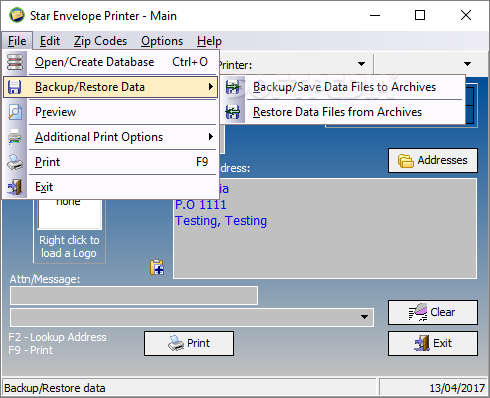Image resolution: width=490 pixels, height=398 pixels.
Task: Select Backup/Save Data Files to Archives
Action: [343, 87]
